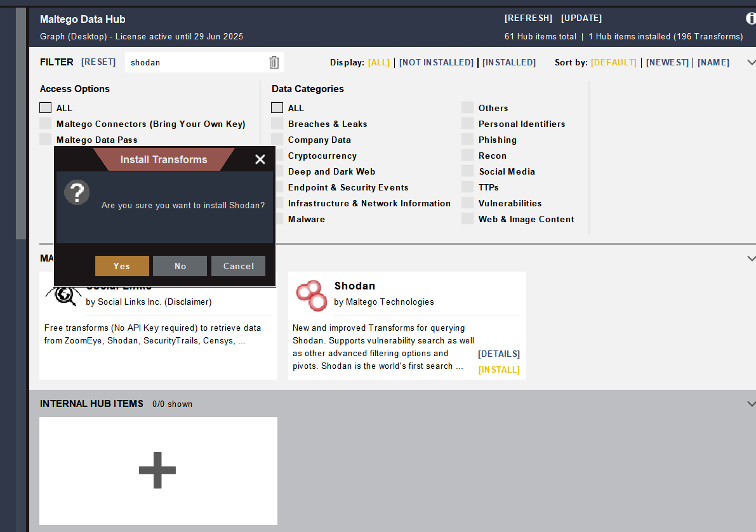Check Social Media category

(467, 171)
